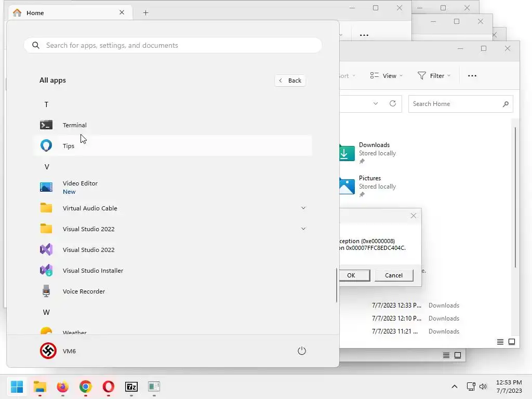
Task: Open the power options button
Action: pyautogui.click(x=302, y=351)
